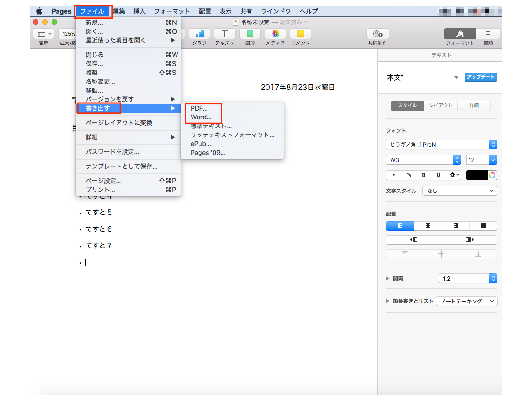
Task: Show the 書類 document inspector
Action: pyautogui.click(x=488, y=34)
